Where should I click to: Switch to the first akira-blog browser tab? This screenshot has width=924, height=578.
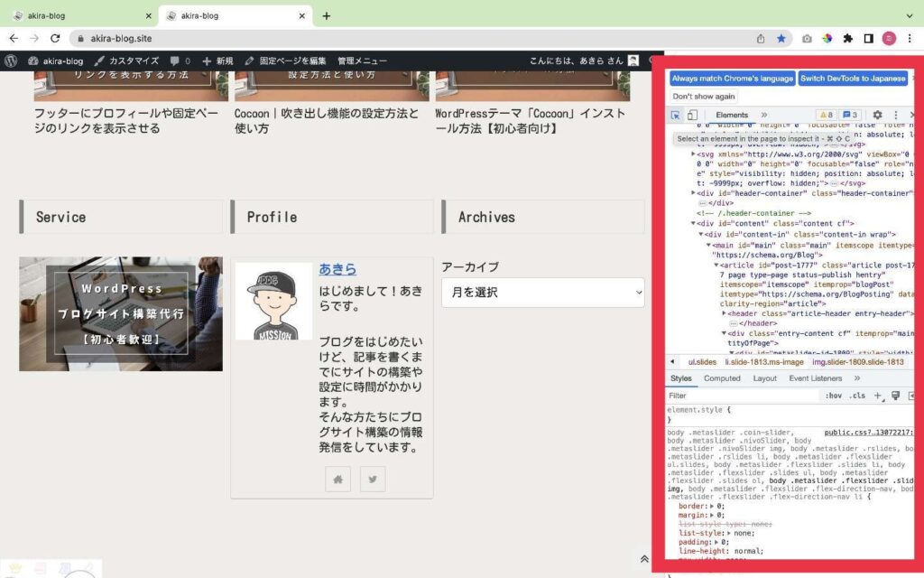79,16
